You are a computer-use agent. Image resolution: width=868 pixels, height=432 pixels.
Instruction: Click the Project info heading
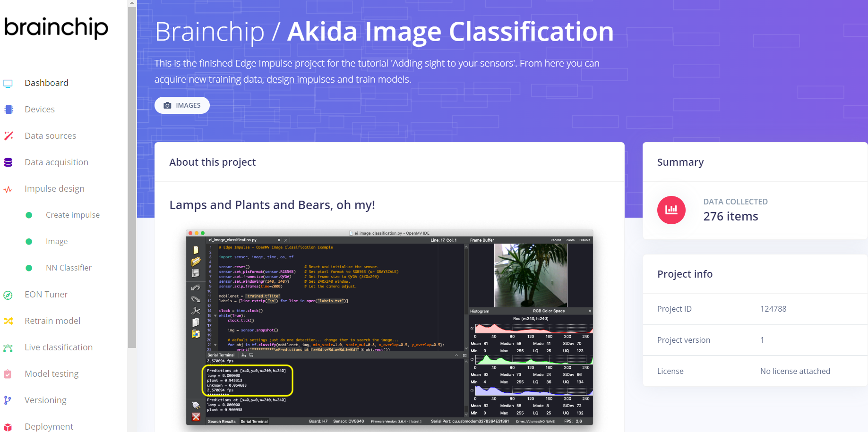(685, 274)
